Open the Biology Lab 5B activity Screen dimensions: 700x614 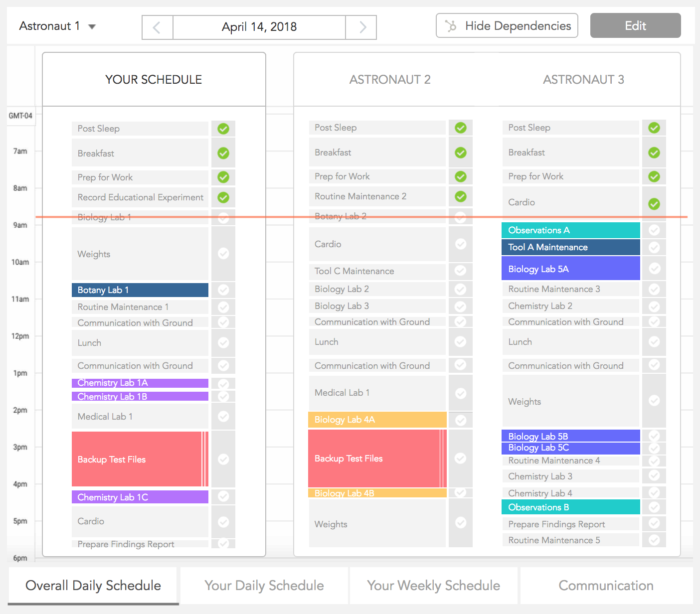[x=571, y=436]
